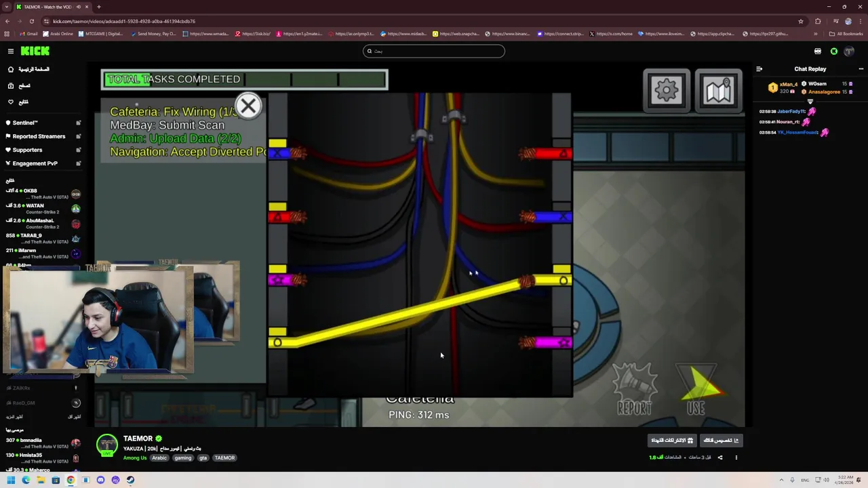Open the Kick user profile avatar
868x488 pixels.
click(850, 51)
